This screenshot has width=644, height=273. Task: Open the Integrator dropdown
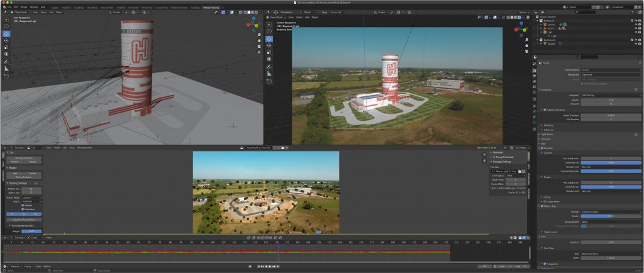click(x=611, y=95)
